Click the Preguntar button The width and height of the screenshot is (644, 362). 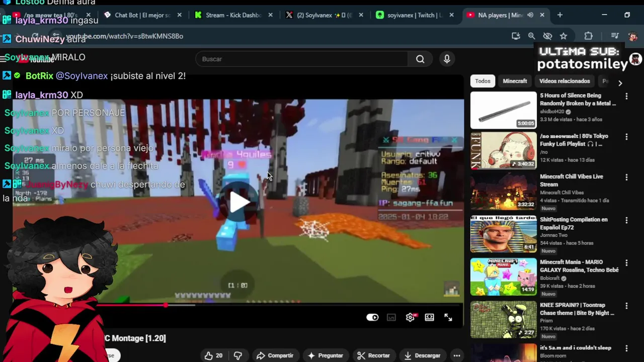click(325, 355)
